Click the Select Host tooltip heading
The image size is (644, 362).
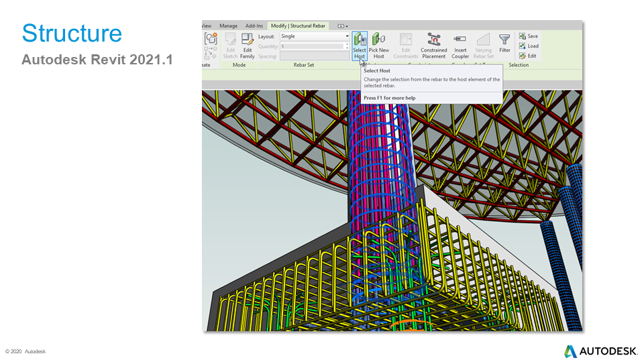tap(377, 70)
